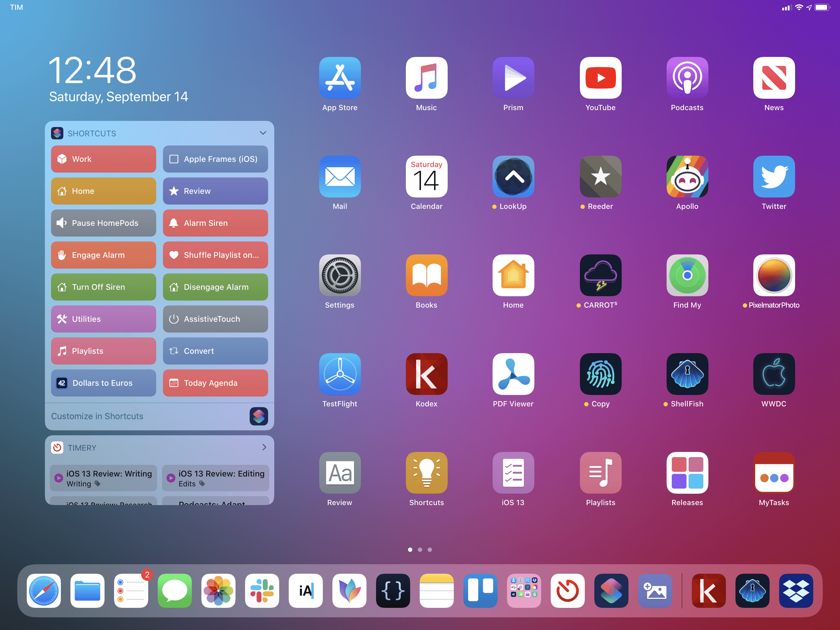The height and width of the screenshot is (630, 840).
Task: Run the Pause HomePods shortcut
Action: (x=103, y=223)
